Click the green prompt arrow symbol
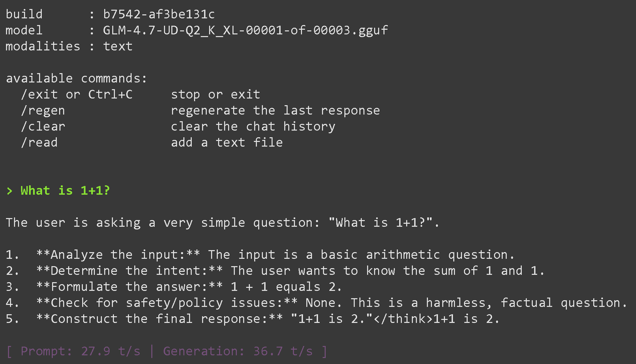Image resolution: width=636 pixels, height=364 pixels. point(9,191)
